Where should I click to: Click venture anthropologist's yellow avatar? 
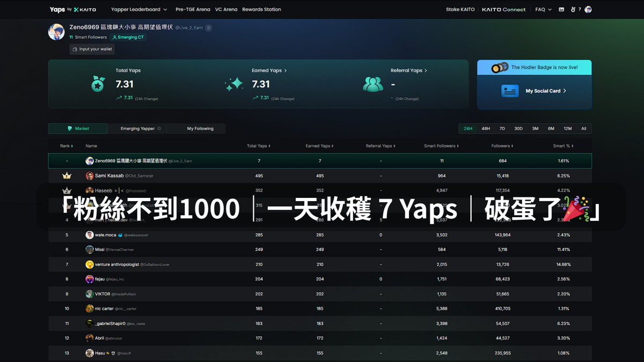(x=90, y=264)
